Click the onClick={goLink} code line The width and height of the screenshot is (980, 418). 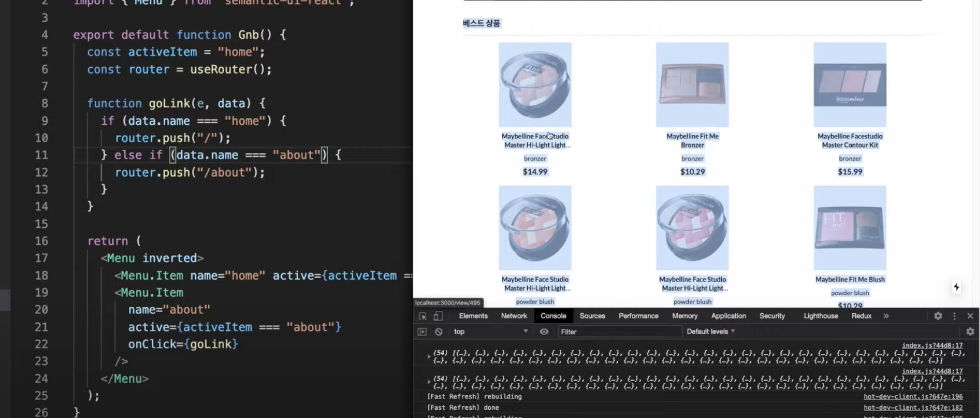coord(183,344)
